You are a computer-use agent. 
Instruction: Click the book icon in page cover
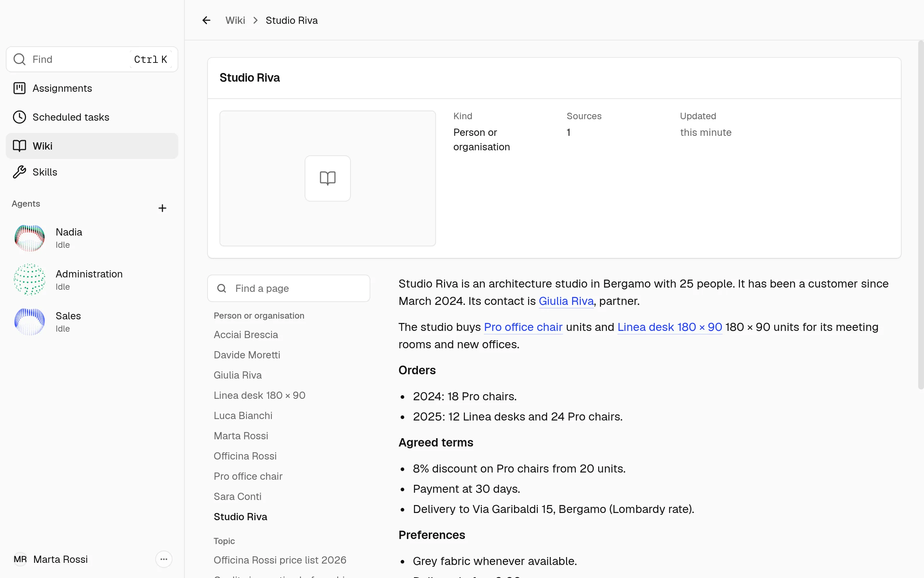(x=328, y=178)
